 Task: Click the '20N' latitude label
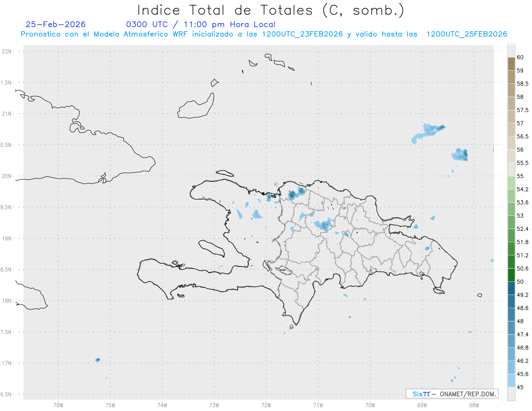tap(8, 176)
